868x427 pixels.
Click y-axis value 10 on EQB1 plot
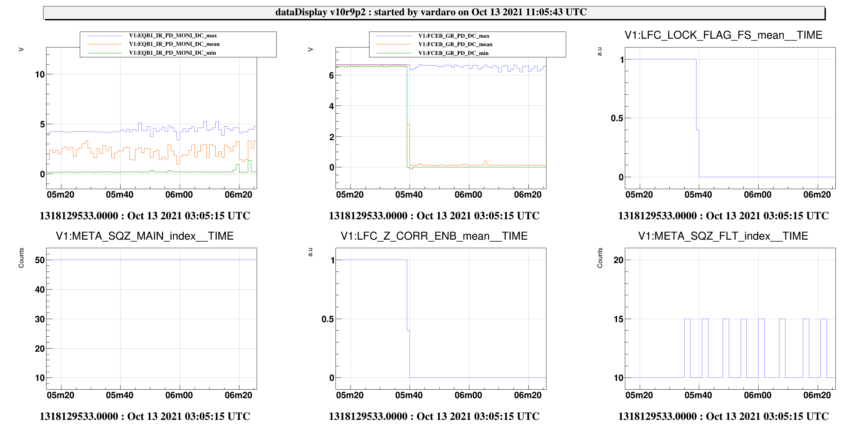tap(40, 74)
